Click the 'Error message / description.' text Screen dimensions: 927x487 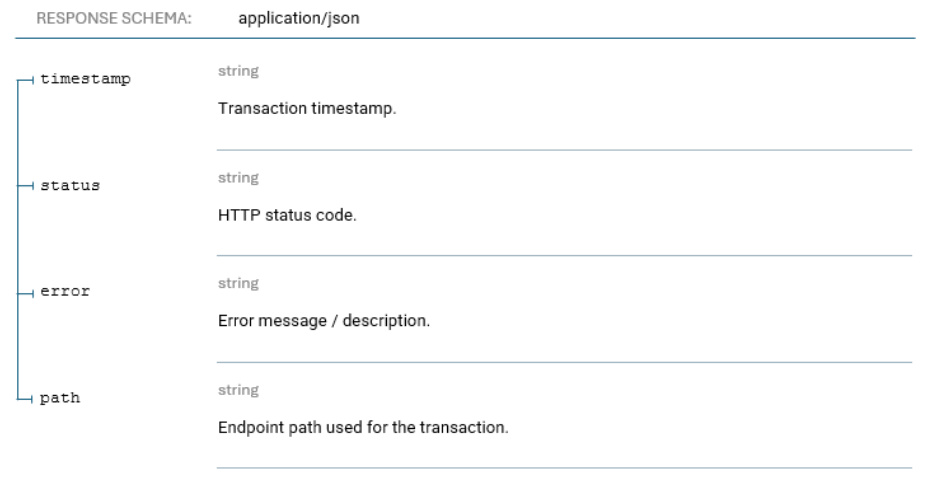(x=324, y=321)
